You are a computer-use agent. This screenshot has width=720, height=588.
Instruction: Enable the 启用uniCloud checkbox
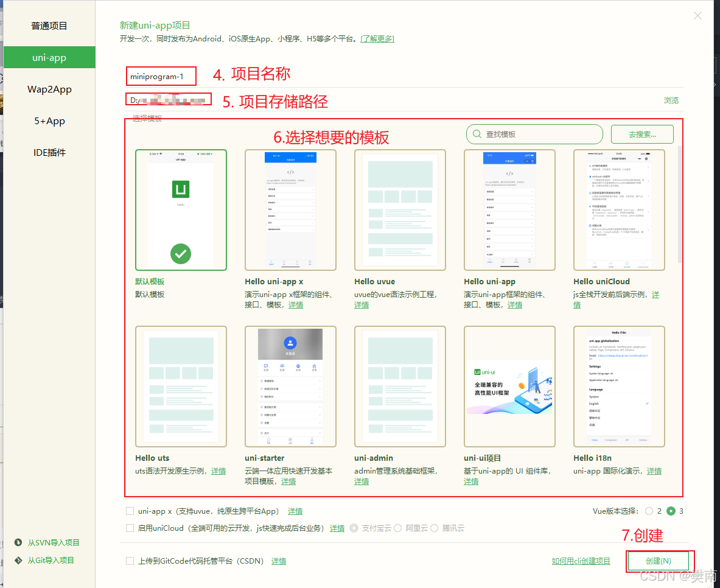pos(130,528)
